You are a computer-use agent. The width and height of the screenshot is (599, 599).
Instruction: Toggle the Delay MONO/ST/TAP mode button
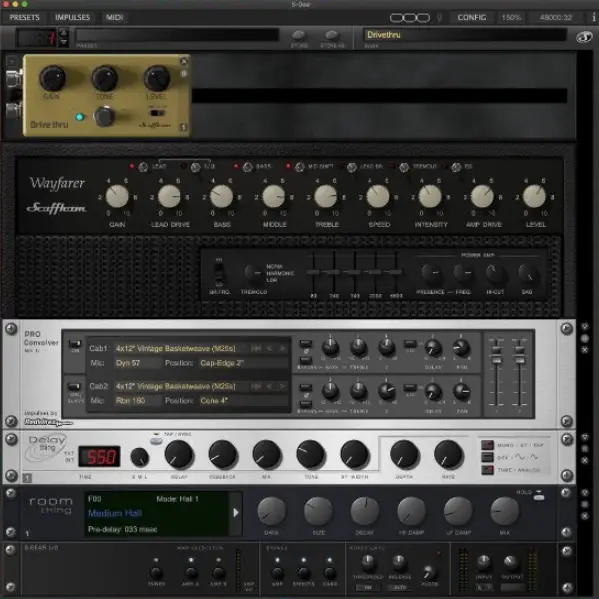pos(487,445)
